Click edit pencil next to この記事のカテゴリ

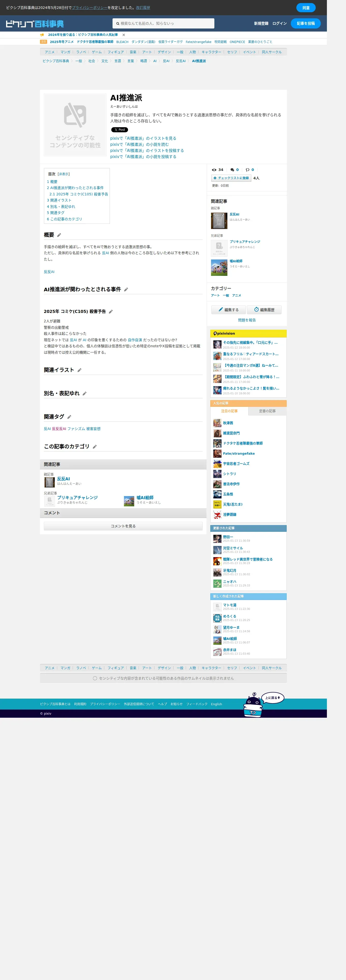pos(94,447)
